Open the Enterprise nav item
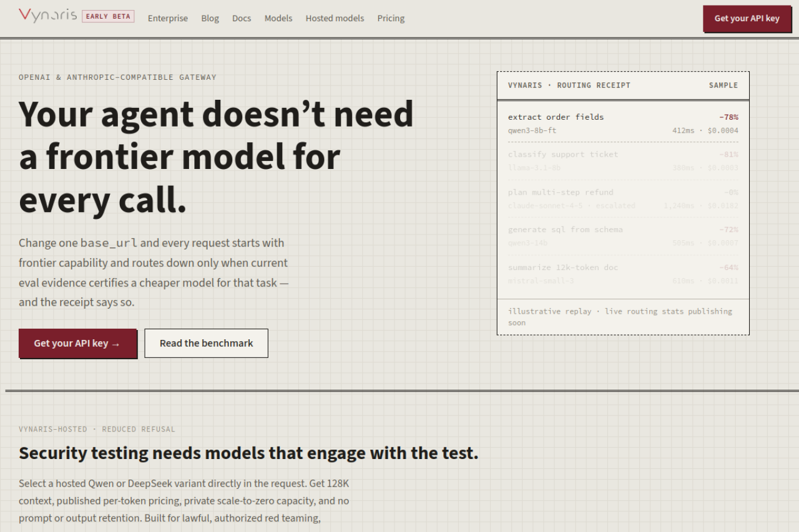 click(x=168, y=19)
